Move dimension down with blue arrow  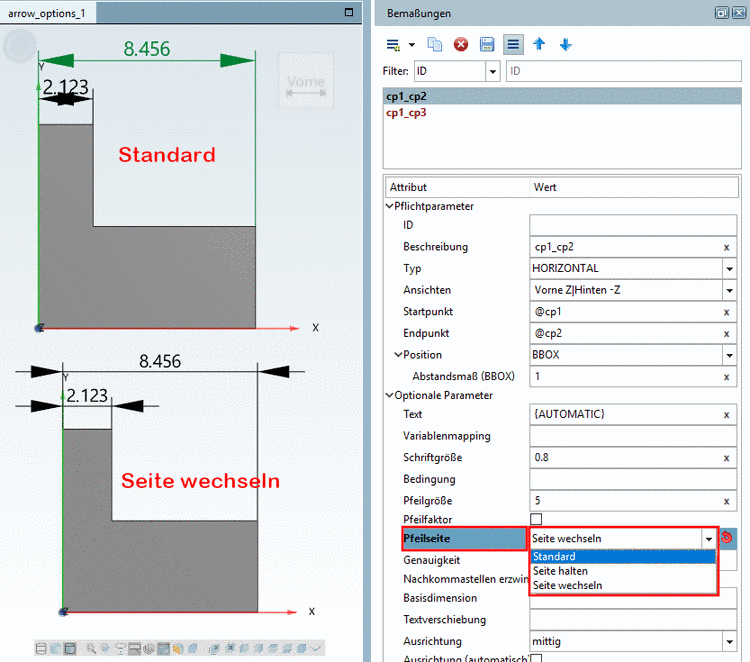point(566,44)
